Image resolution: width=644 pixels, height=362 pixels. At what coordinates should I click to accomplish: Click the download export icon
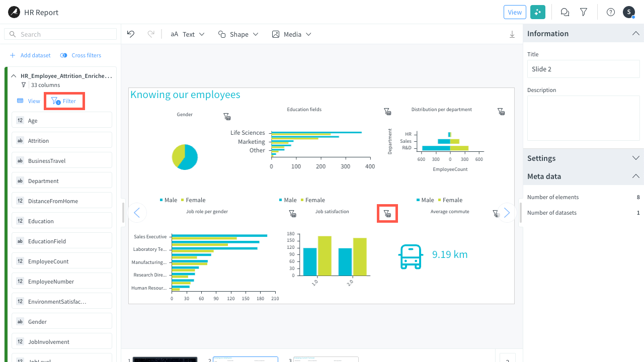(512, 34)
